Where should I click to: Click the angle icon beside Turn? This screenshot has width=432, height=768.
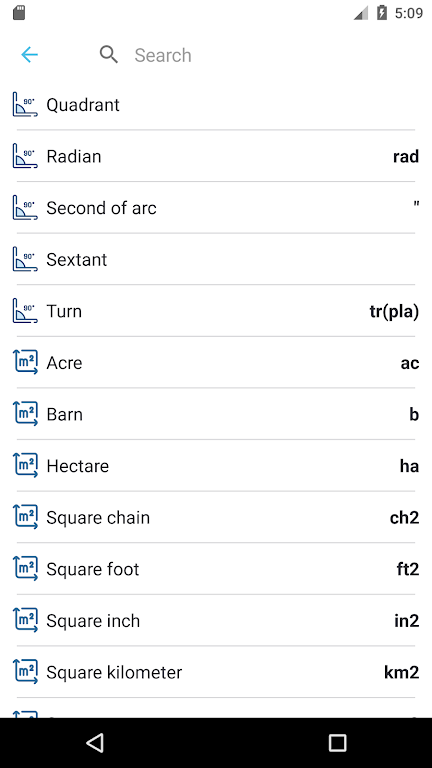pos(25,311)
